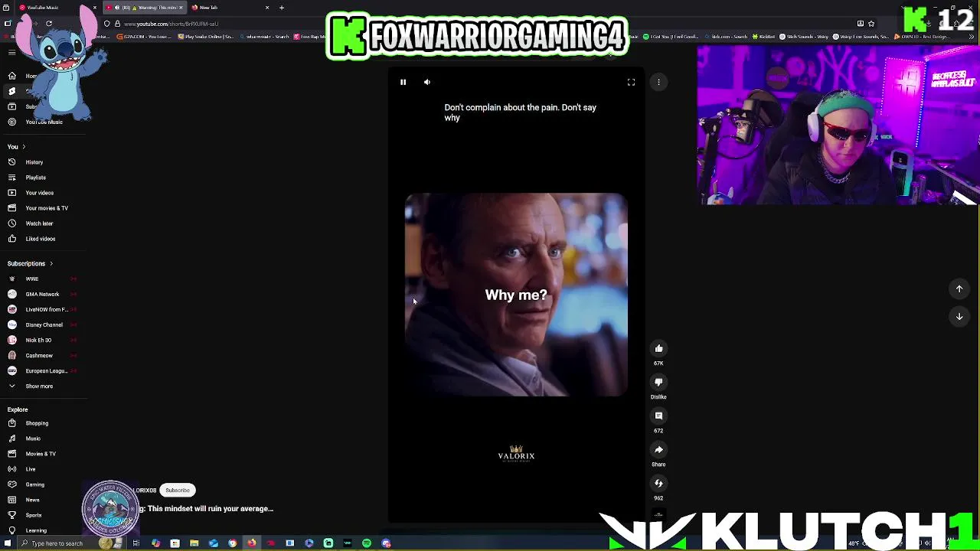
Task: Go to the previous Short with up arrow
Action: 959,289
